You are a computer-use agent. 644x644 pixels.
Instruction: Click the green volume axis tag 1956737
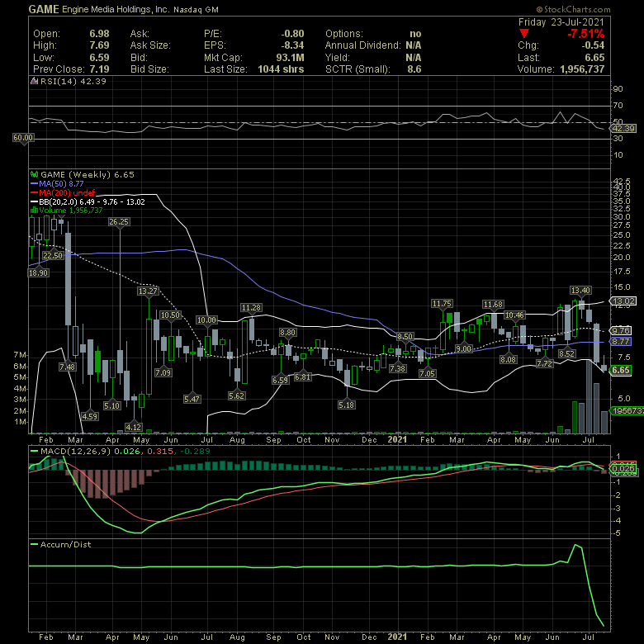click(627, 410)
